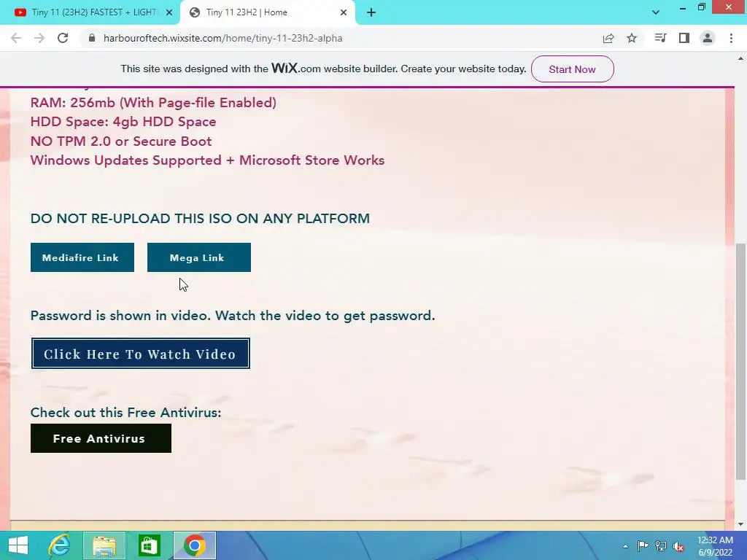
Task: Go forward with the browser arrow
Action: 39,38
